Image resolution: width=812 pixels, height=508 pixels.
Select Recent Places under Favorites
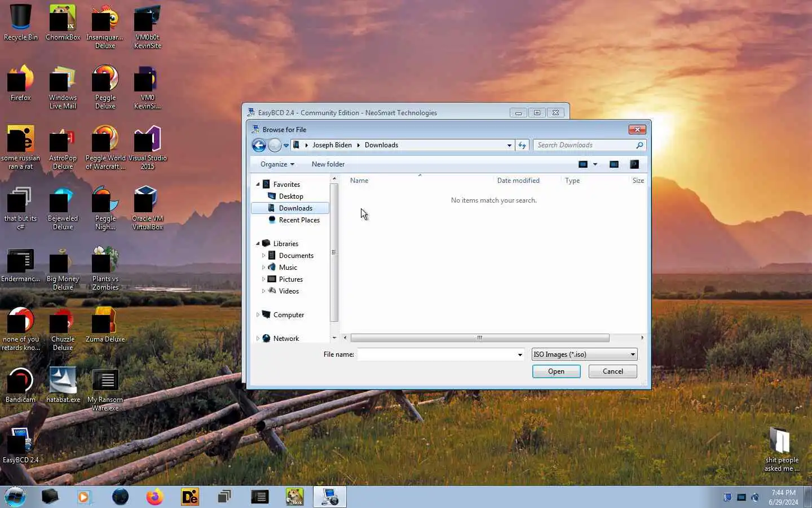pos(299,220)
